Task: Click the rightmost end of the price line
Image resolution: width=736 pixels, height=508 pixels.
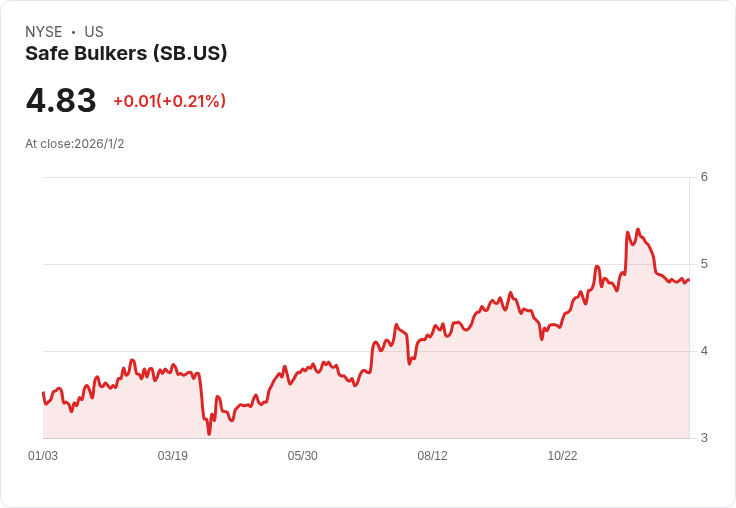Action: pyautogui.click(x=689, y=279)
